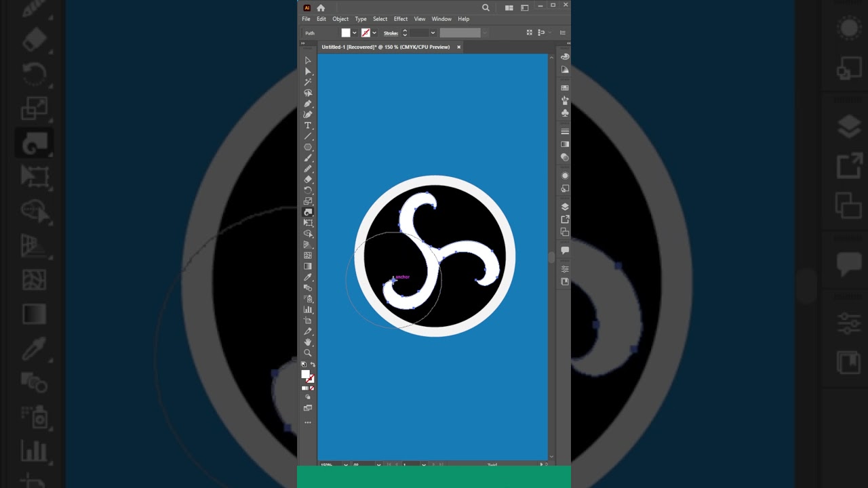Viewport: 868px width, 488px height.
Task: Select the Hand tool
Action: [x=308, y=342]
